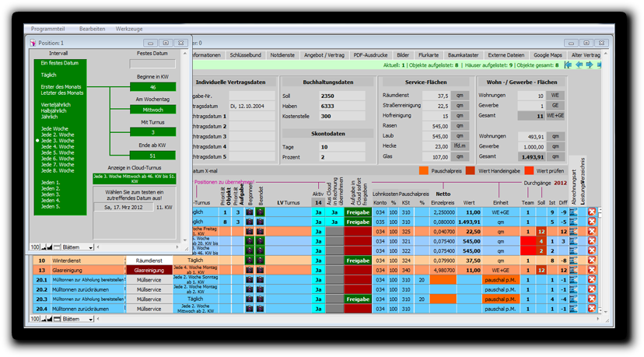Open Abrechnungsart icon in Winterdienst row
The image size is (644, 357).
tap(573, 261)
